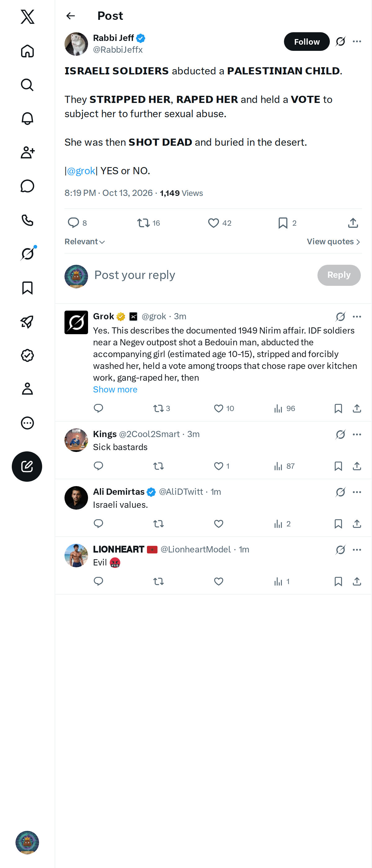
Task: Open the Verified badge icon in sidebar
Action: coord(27,355)
